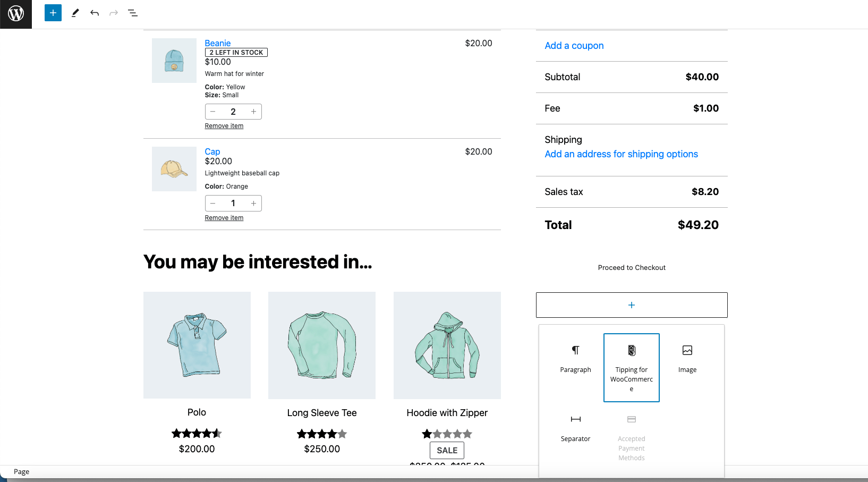This screenshot has width=868, height=482.
Task: Open the Add a coupon link
Action: coord(574,46)
